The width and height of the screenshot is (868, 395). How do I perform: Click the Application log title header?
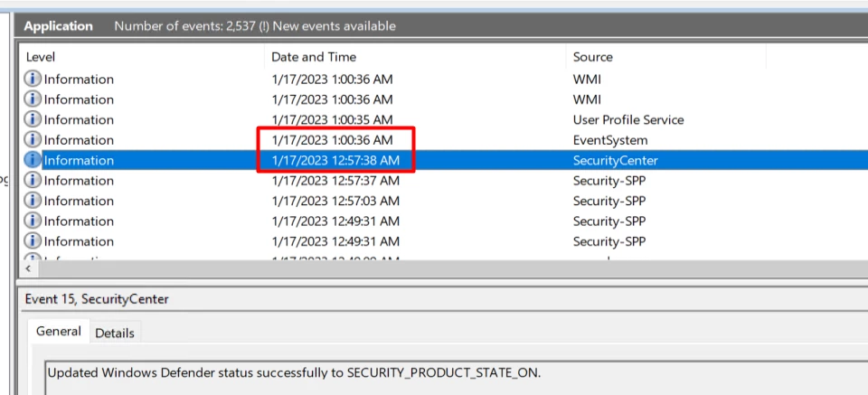point(58,26)
